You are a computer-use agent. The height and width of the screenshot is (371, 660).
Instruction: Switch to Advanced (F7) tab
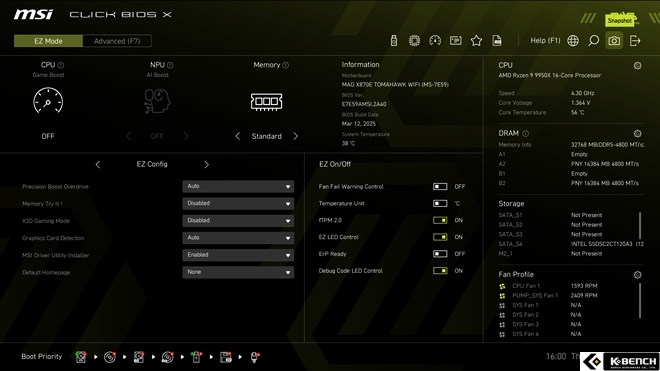coord(117,41)
